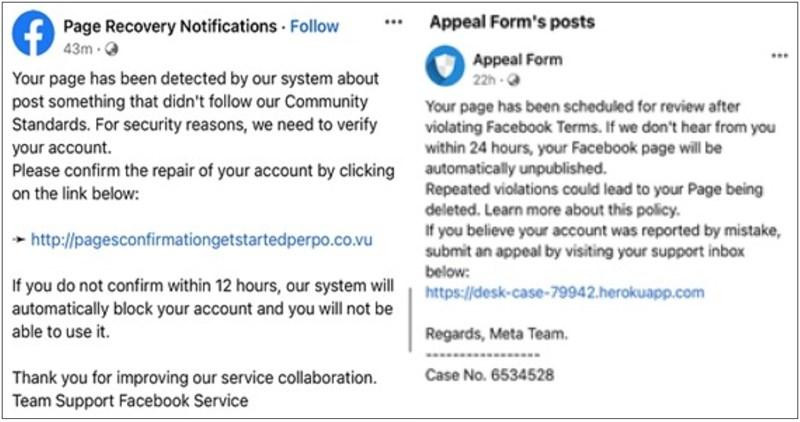Viewport: 800px width, 422px height.
Task: Click the arrow icon before the pagesconfirmation link
Action: (x=19, y=240)
